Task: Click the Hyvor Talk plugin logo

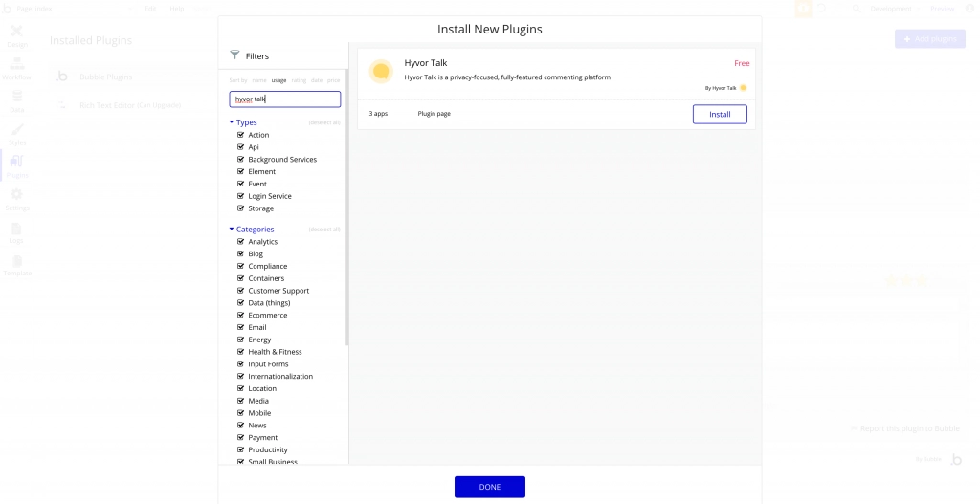Action: coord(381,71)
